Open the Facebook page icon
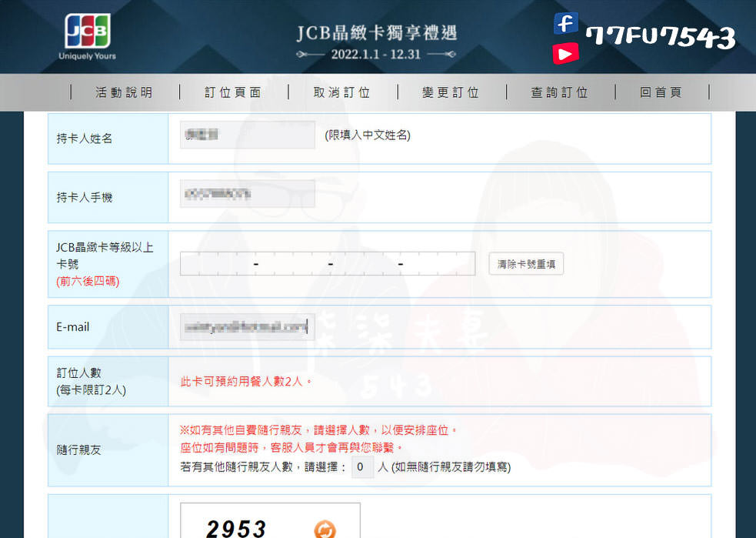The height and width of the screenshot is (538, 756). 565,23
